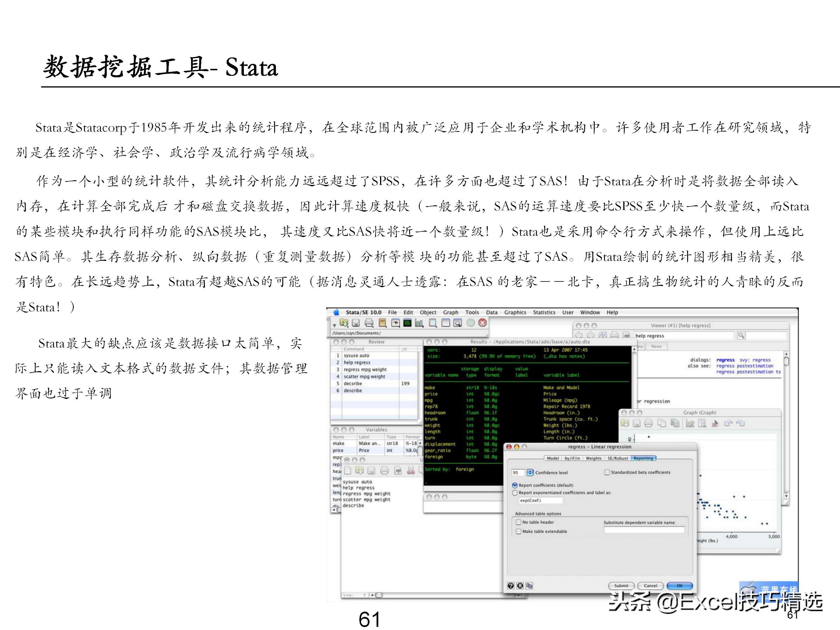Click the help question-mark icon in regress dialog
This screenshot has width=840, height=630.
pos(511,586)
